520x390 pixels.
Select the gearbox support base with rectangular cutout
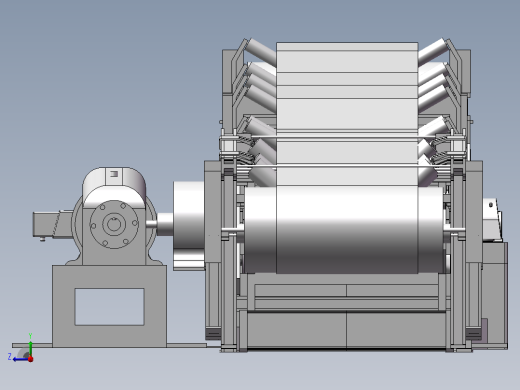[x=109, y=306]
